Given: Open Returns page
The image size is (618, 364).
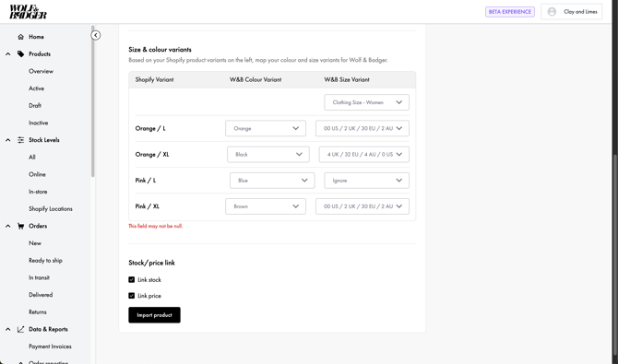Looking at the screenshot, I should tap(38, 312).
